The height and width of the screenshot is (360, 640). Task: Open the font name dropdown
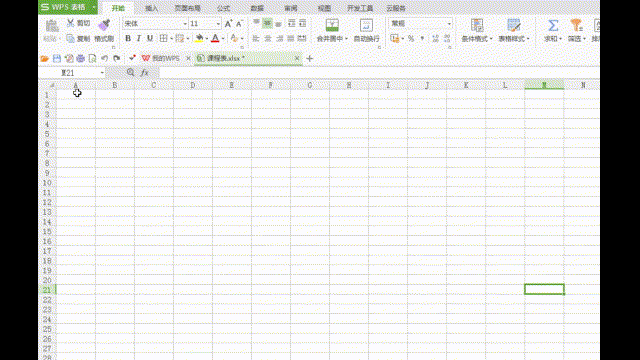point(184,24)
